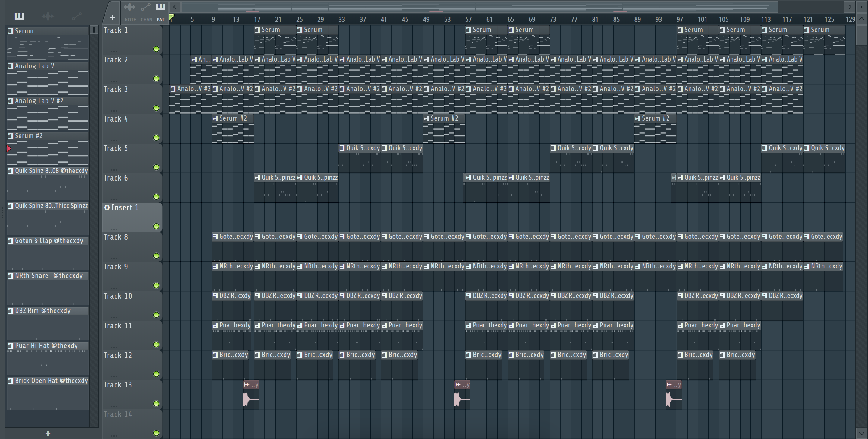Image resolution: width=868 pixels, height=439 pixels.
Task: Click the plus button below the picker panel
Action: 48,434
